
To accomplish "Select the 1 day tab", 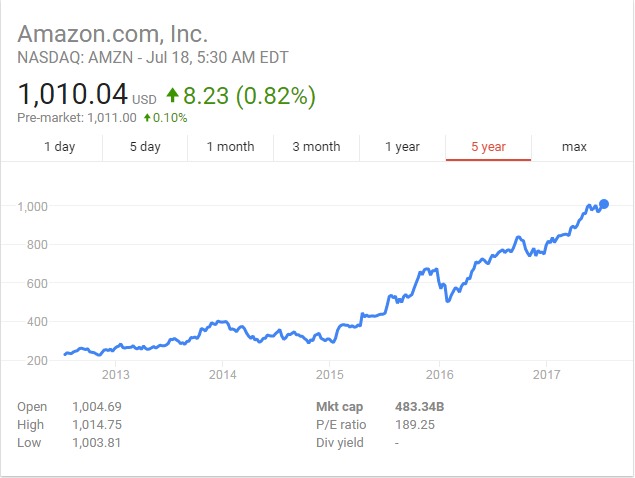I will (x=59, y=147).
